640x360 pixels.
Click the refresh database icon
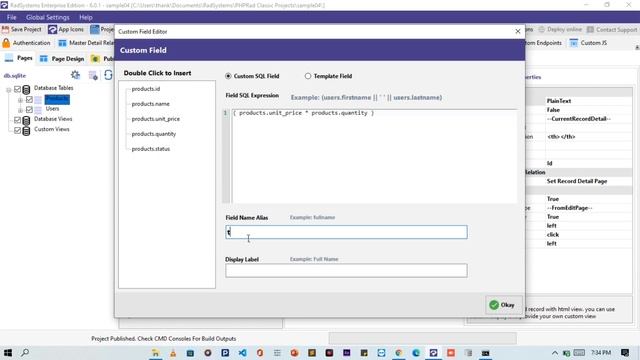pos(108,75)
